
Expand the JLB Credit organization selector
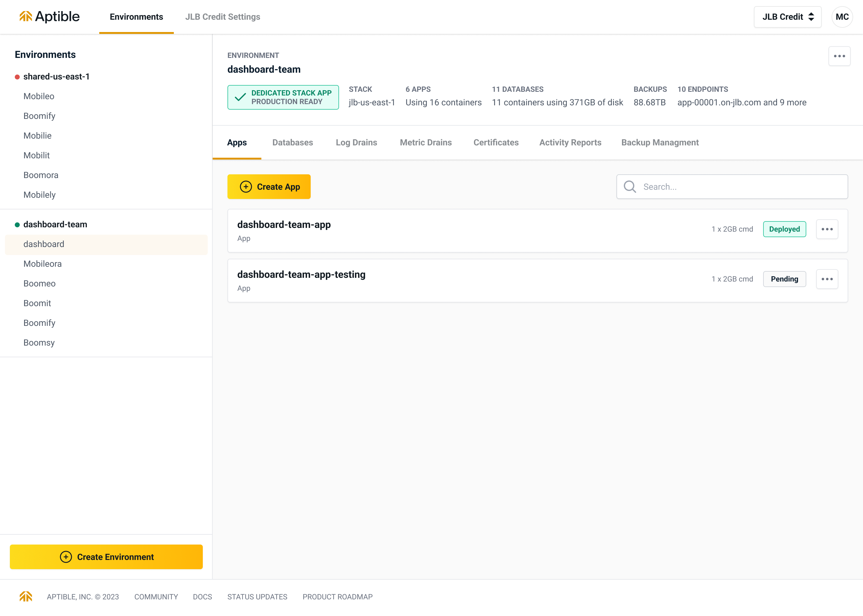coord(787,17)
